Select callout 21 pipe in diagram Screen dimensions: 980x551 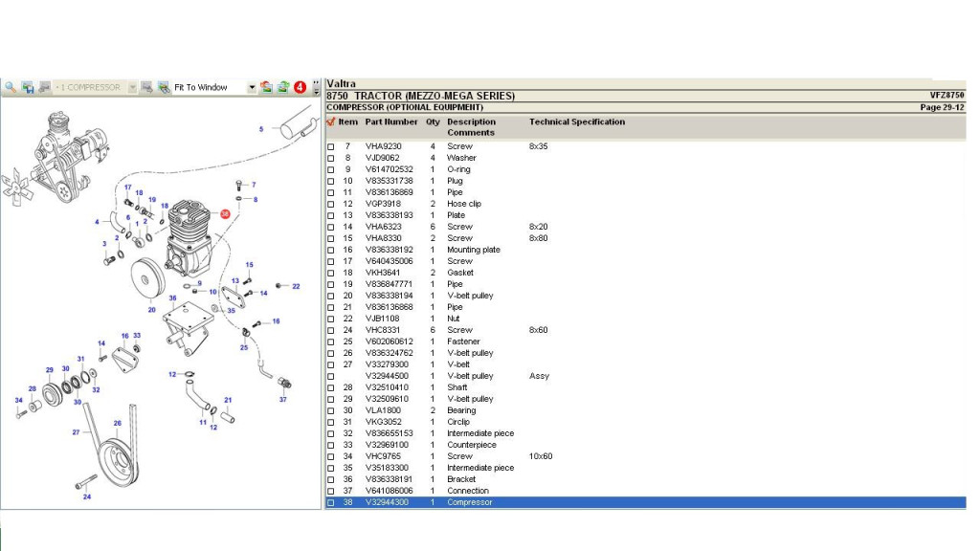[x=228, y=401]
